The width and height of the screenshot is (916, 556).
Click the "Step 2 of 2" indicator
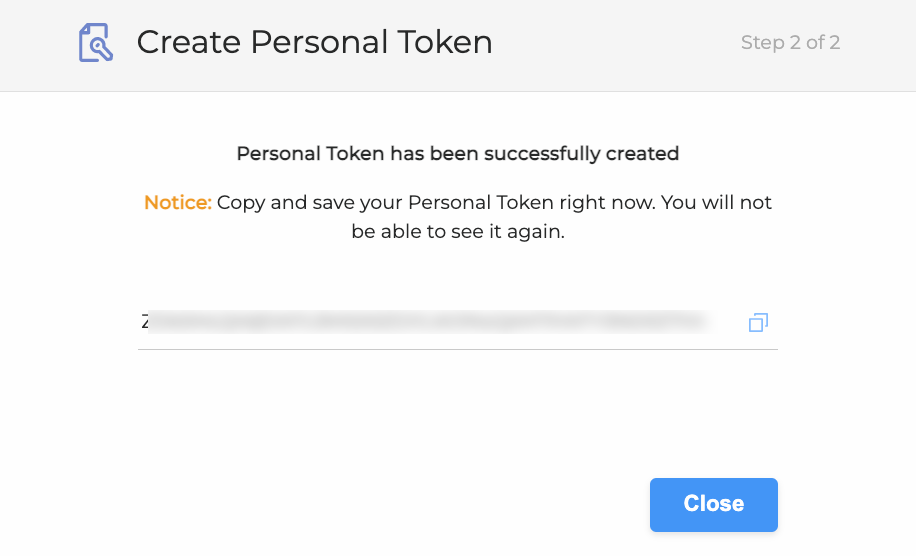tap(790, 43)
